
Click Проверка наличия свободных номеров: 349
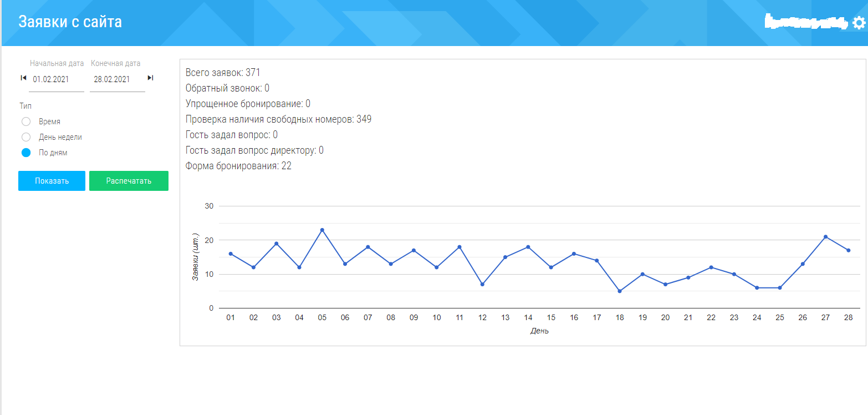tap(278, 119)
